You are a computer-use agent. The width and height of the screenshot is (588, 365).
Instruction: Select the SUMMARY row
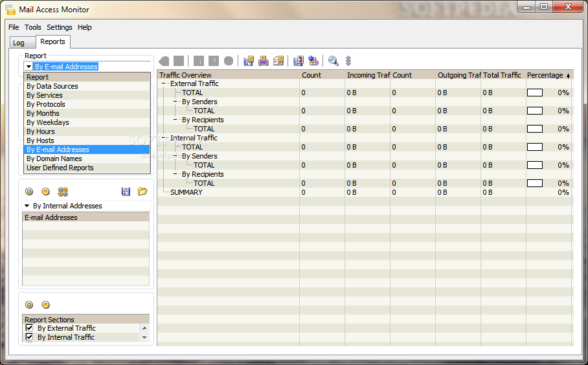click(x=365, y=192)
